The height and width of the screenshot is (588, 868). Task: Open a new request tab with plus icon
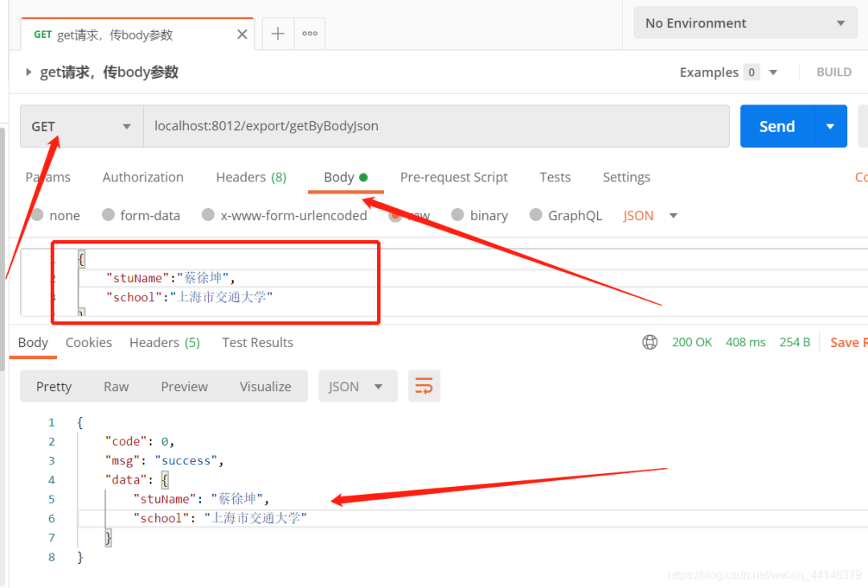tap(278, 34)
